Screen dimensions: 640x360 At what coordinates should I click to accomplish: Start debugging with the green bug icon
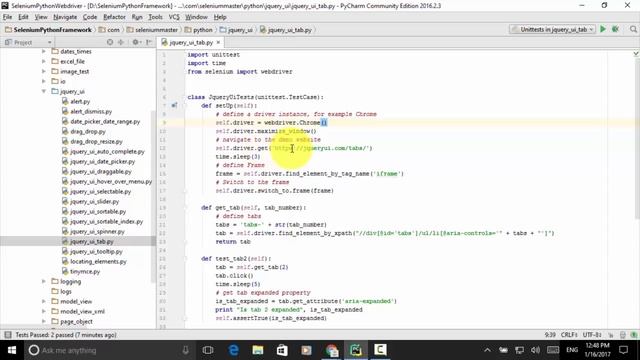point(616,29)
